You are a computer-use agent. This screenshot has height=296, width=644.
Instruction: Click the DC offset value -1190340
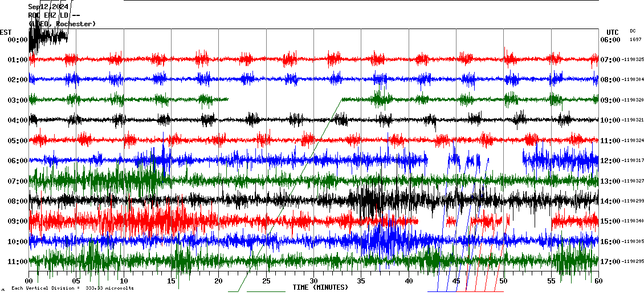[x=633, y=221]
